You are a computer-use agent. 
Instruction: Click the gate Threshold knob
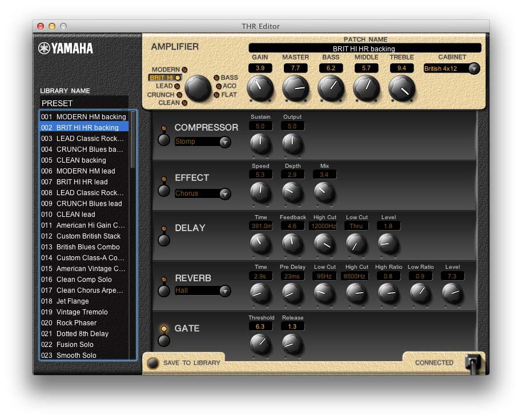(x=260, y=344)
